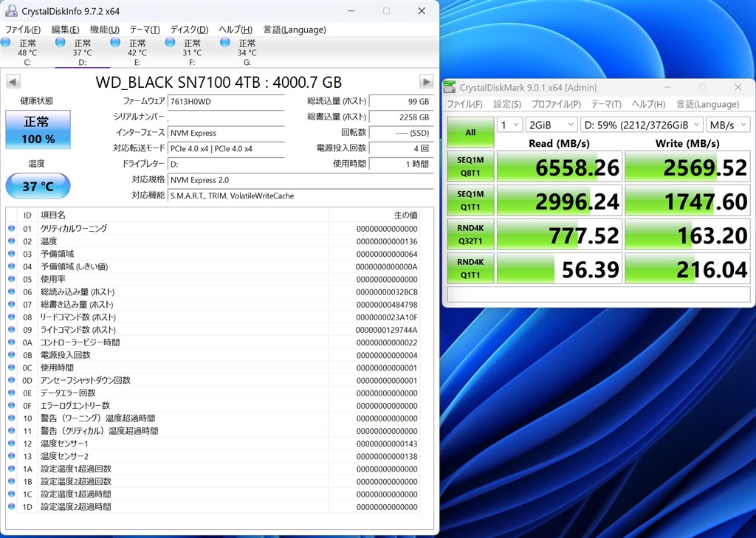Click the インターフェース field NVM Express

[x=226, y=133]
